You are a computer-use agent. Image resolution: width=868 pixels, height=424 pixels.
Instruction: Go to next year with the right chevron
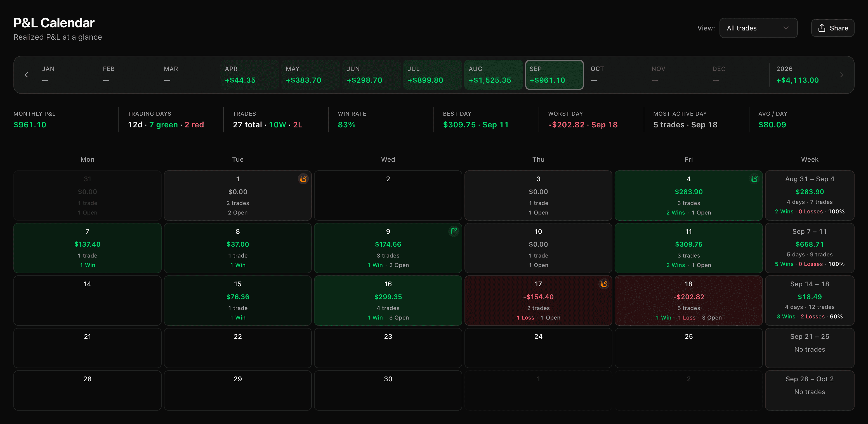[841, 75]
